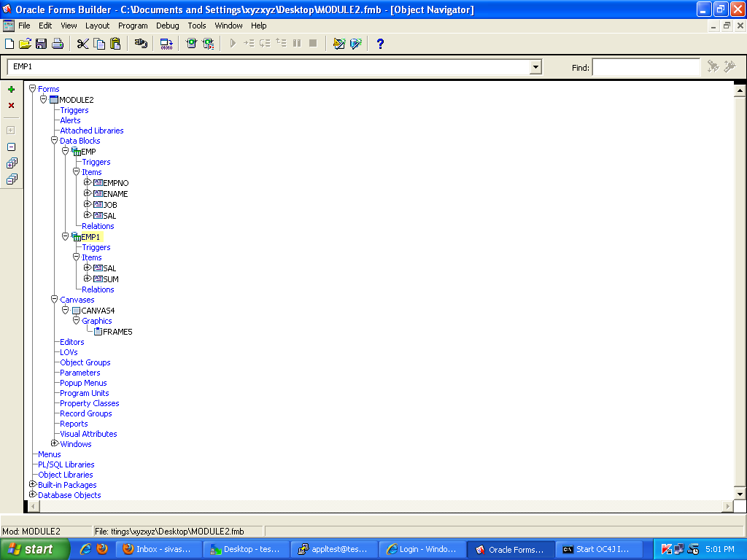This screenshot has height=560, width=747.
Task: Click the Save floppy disk icon
Action: click(42, 44)
